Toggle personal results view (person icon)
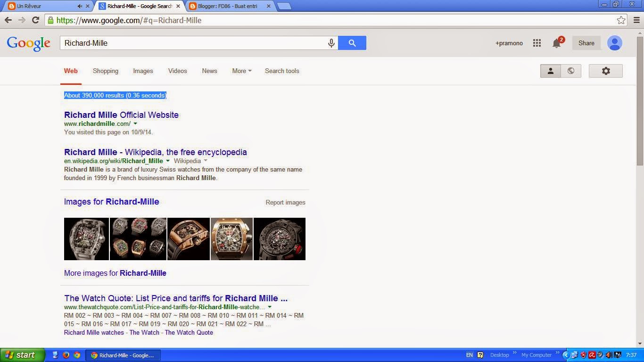 click(x=550, y=71)
